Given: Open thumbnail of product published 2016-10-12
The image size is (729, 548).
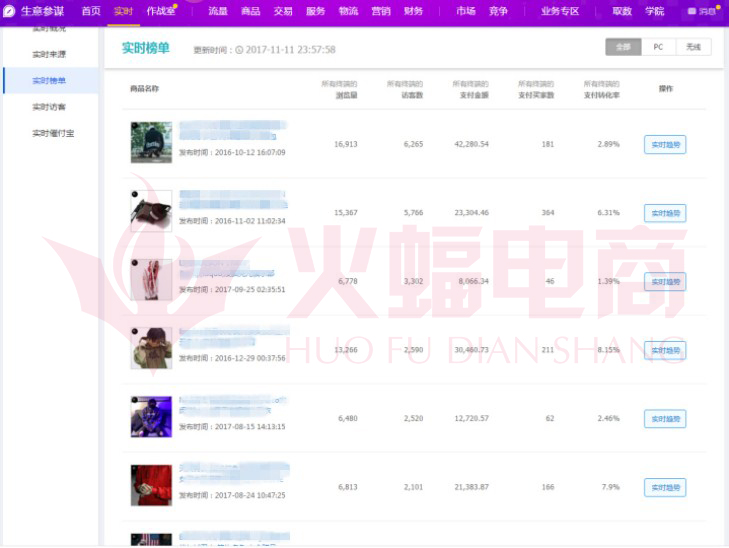Looking at the screenshot, I should click(x=151, y=142).
